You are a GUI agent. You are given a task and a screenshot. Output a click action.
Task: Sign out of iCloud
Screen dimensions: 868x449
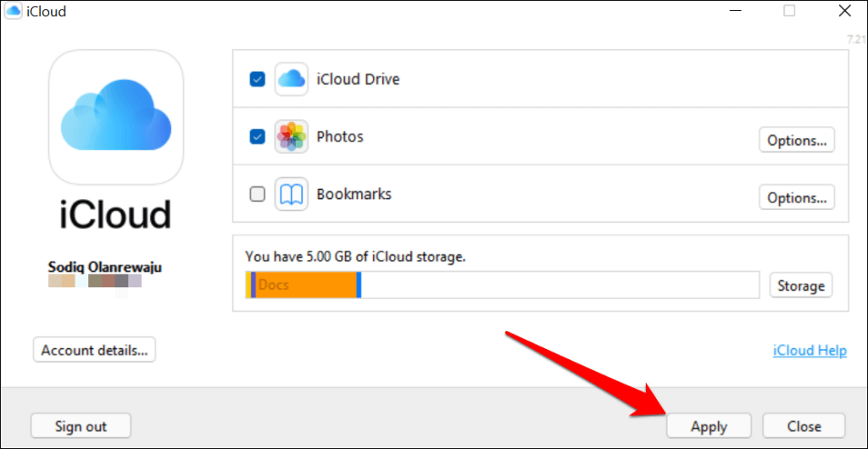pos(81,426)
